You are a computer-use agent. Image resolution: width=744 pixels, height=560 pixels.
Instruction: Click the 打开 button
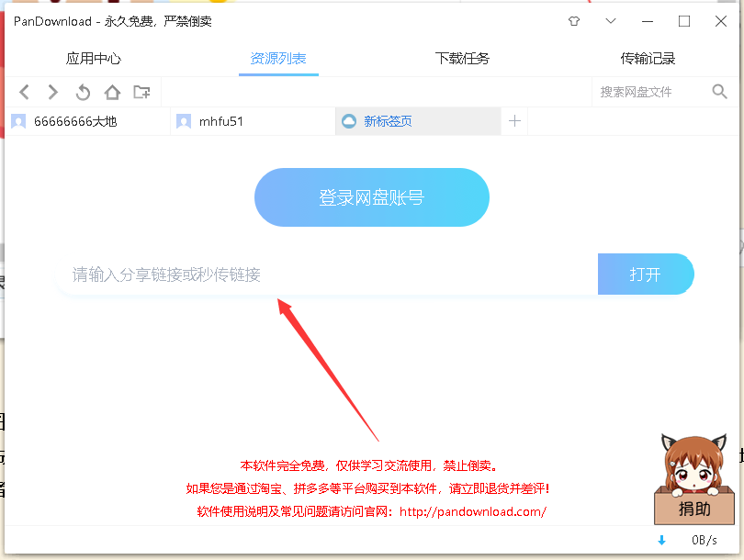coord(646,274)
